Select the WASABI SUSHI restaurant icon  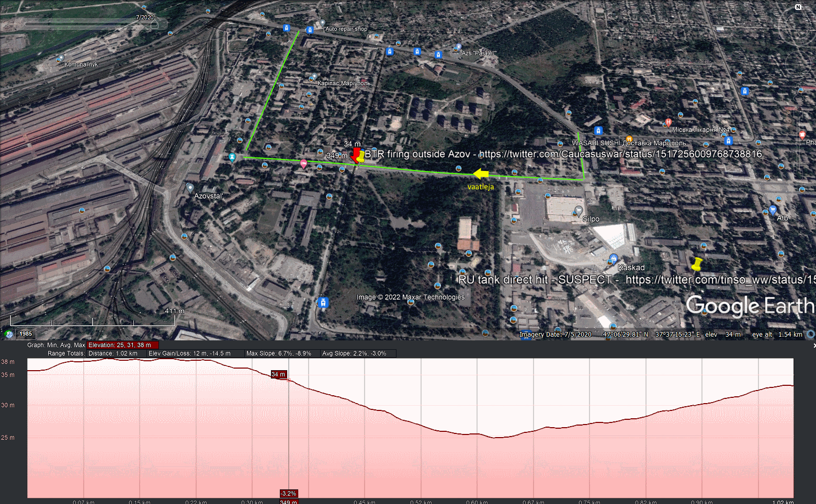pyautogui.click(x=629, y=139)
